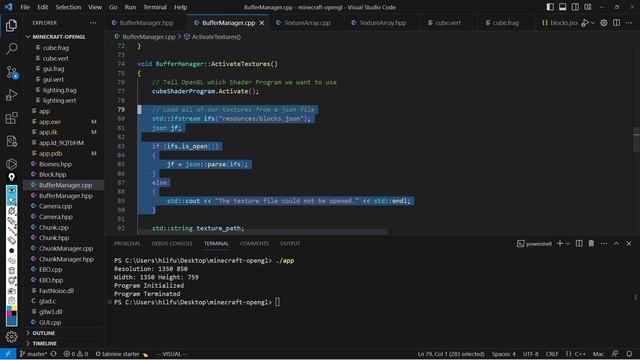Switch to OUTPUT panel tab
640x360 pixels.
coord(290,243)
